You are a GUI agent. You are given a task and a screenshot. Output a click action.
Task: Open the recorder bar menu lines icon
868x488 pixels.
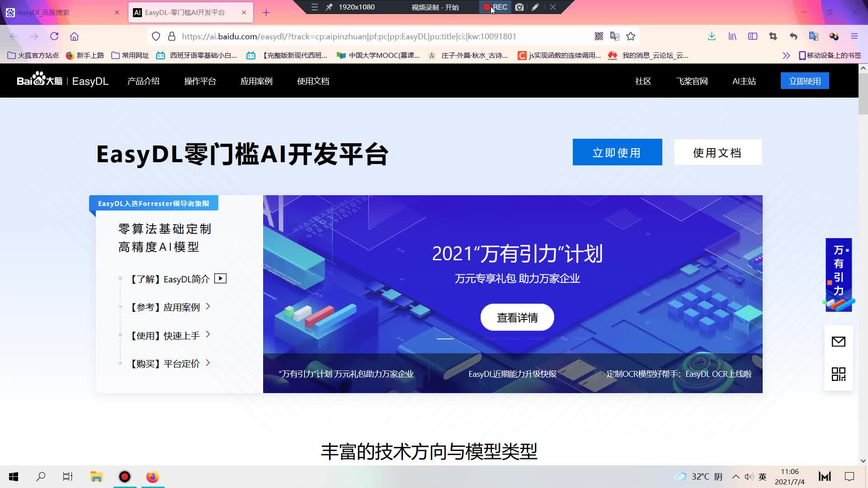[315, 7]
